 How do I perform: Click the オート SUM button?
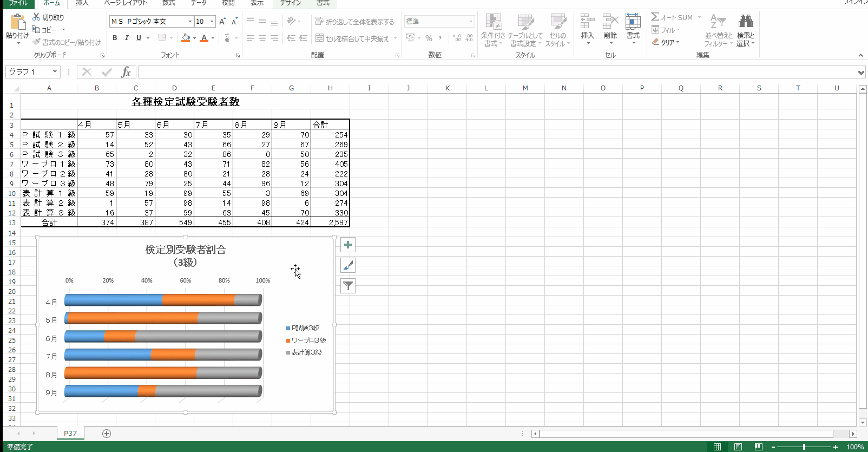click(672, 17)
